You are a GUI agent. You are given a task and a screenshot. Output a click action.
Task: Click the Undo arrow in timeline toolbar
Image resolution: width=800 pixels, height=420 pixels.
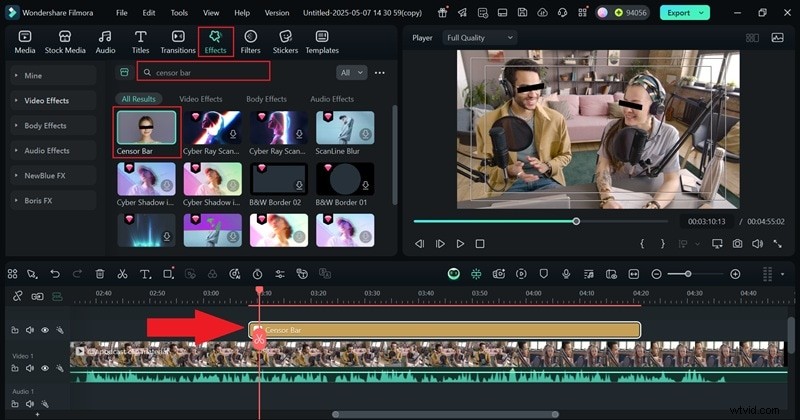55,274
